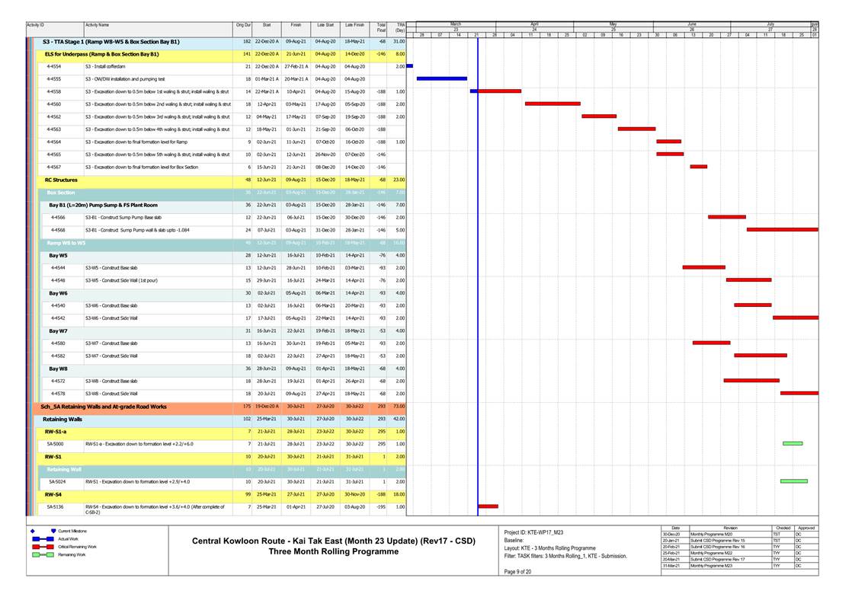Collapse the RC Structures group band
The image size is (868, 613).
pos(61,180)
